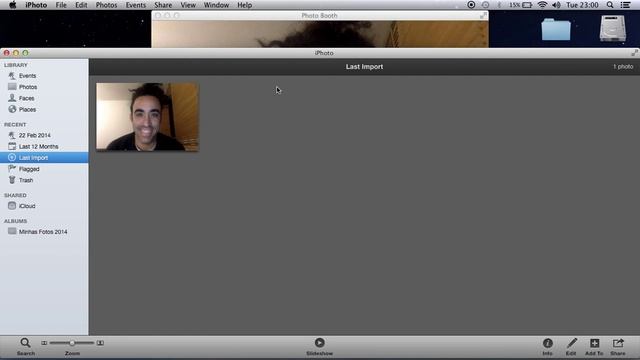Viewport: 640px width, 360px height.
Task: Open the blue folder on the desktop
Action: (x=556, y=29)
